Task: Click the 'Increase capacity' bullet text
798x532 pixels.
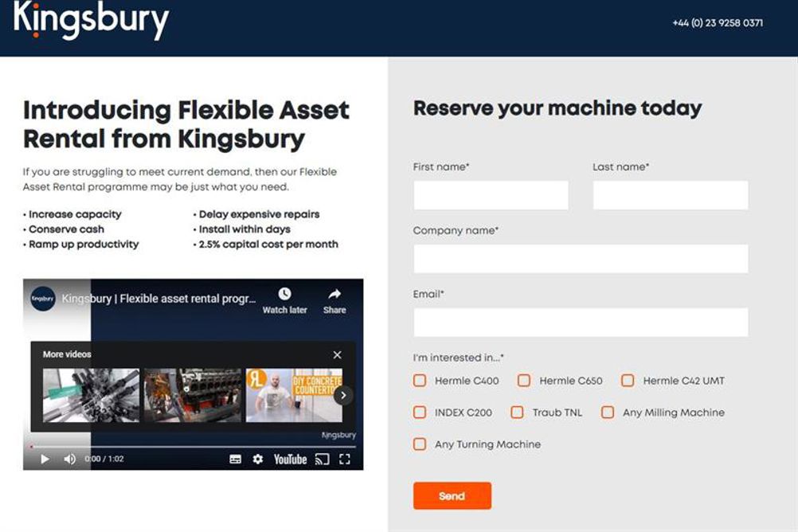Action: click(75, 214)
